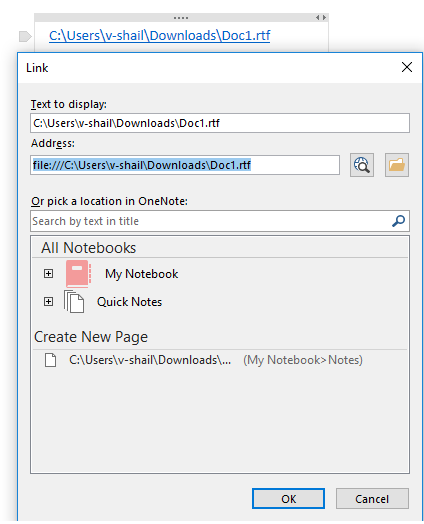424x524 pixels.
Task: Click the OK button
Action: coord(288,499)
